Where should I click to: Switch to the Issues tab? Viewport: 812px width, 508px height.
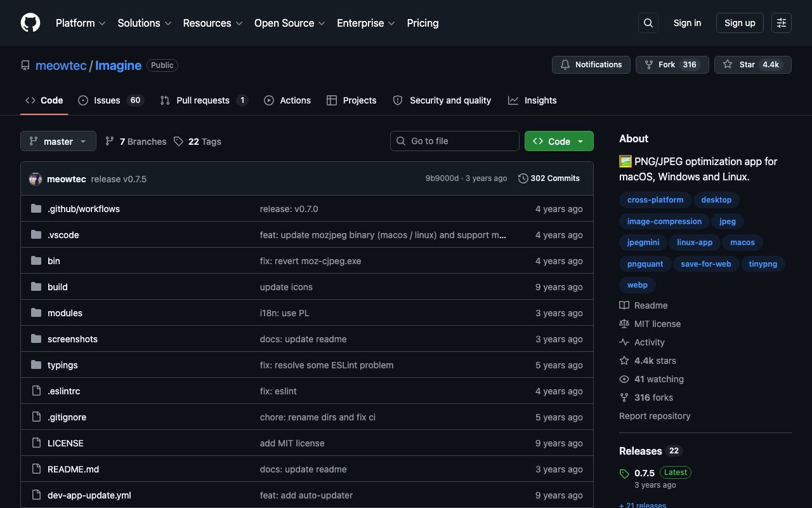coord(111,100)
